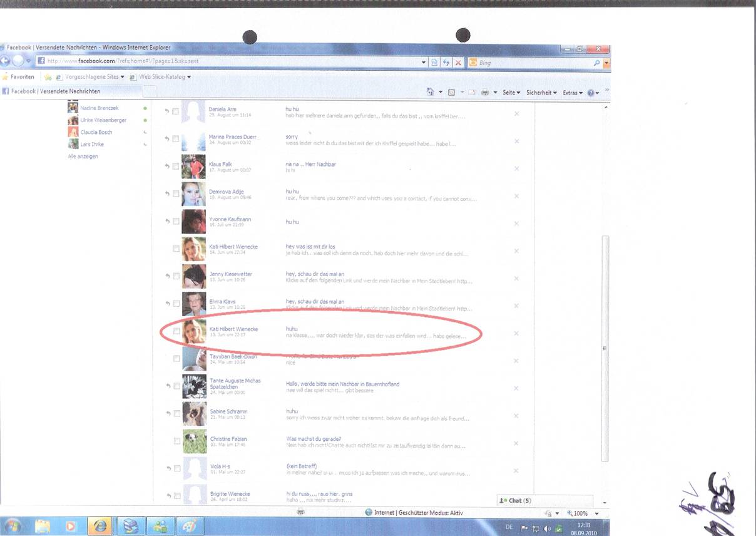
Task: Check the Viola H-s message checkbox
Action: pyautogui.click(x=176, y=468)
